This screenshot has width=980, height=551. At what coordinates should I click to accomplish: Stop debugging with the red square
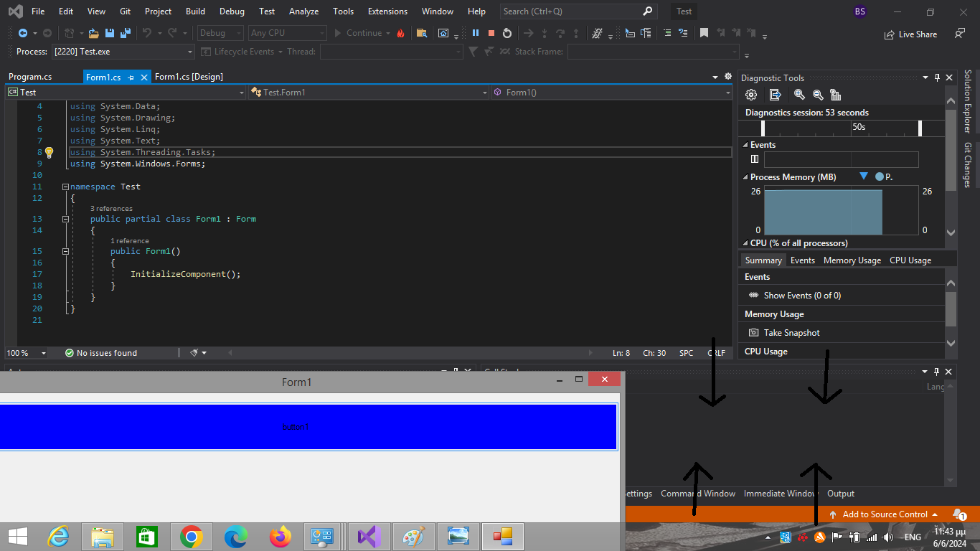pos(491,33)
